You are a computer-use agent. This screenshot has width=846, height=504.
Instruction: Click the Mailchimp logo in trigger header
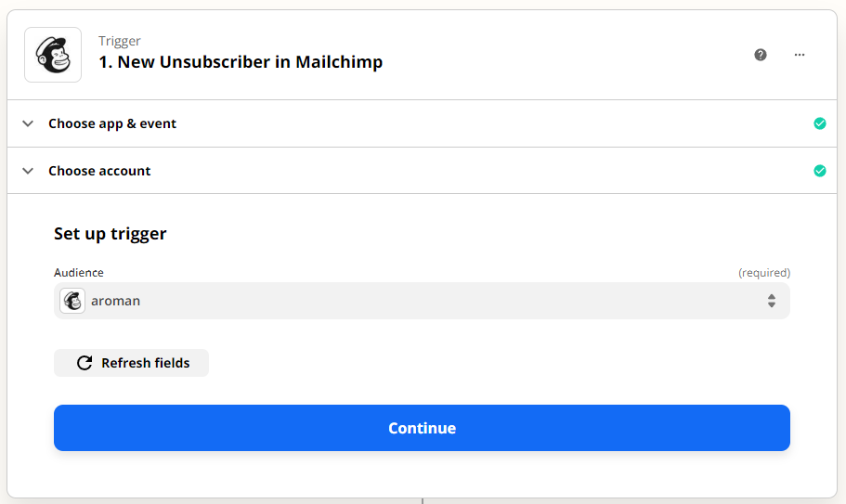pos(53,55)
